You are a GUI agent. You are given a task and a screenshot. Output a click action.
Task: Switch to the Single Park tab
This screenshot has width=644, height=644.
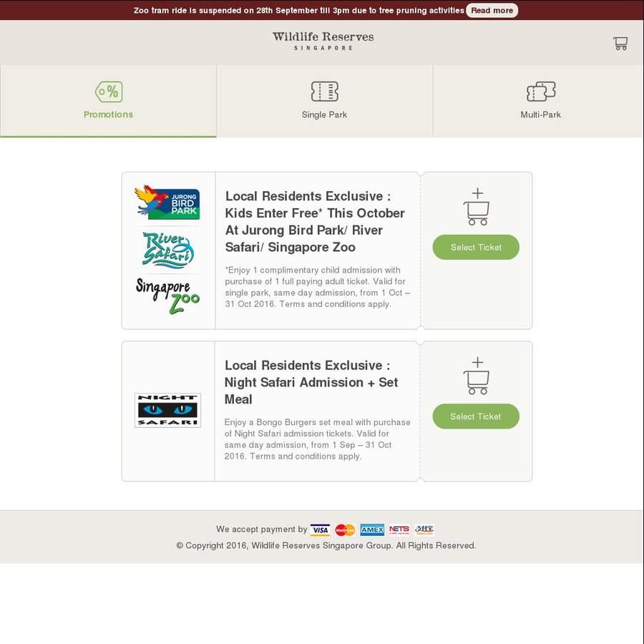[324, 101]
